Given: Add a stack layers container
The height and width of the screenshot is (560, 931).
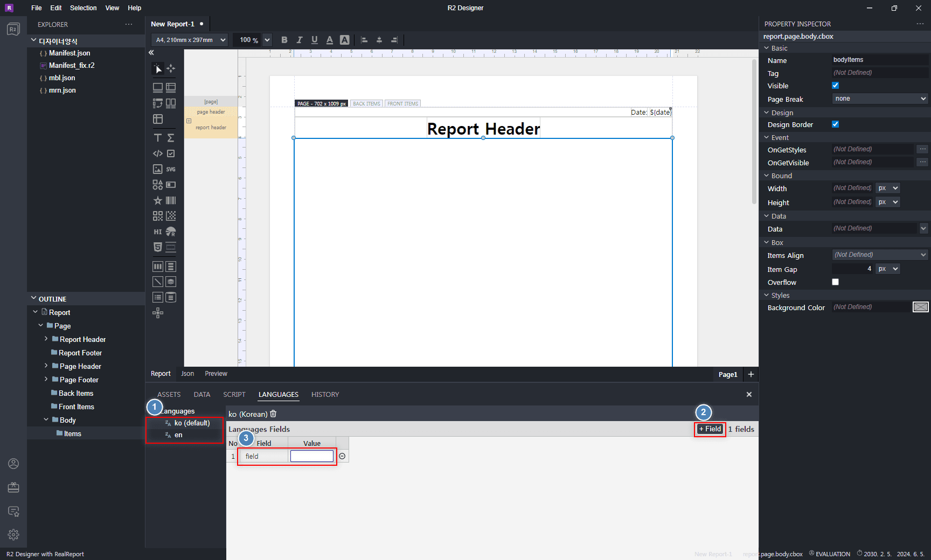Looking at the screenshot, I should tap(171, 282).
